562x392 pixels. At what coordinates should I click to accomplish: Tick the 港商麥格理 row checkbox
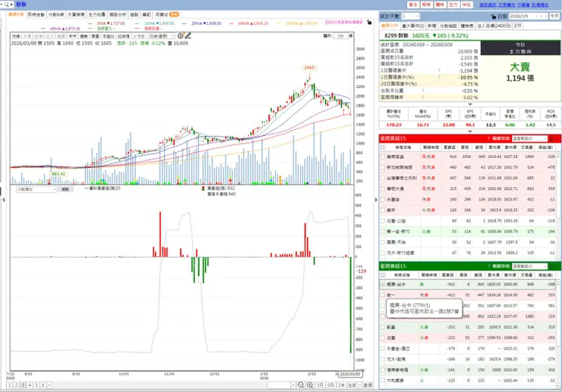[x=383, y=370]
